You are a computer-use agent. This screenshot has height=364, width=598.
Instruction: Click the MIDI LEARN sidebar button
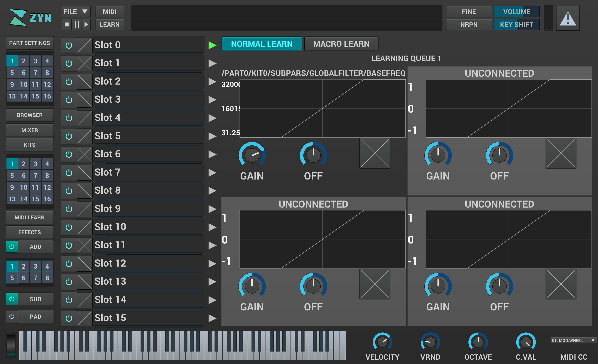pos(30,218)
